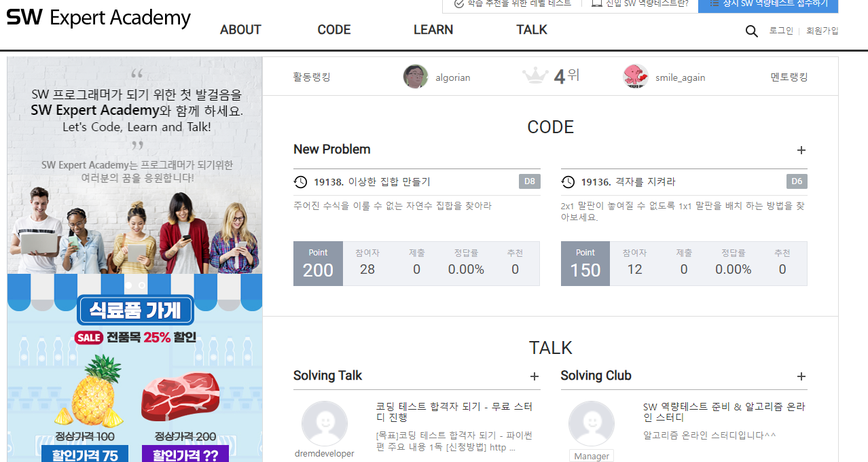Open the LEARN menu
868x462 pixels.
point(433,30)
